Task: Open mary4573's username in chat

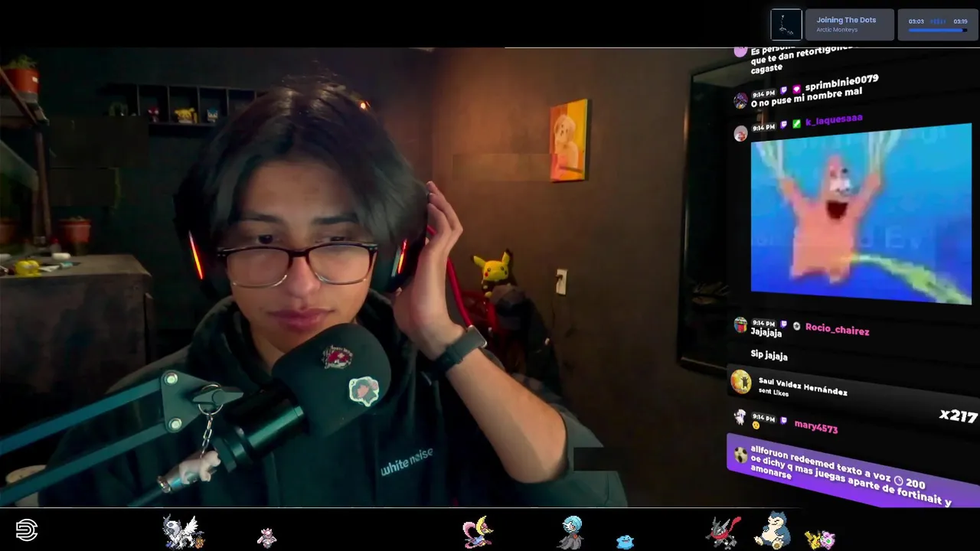Action: [816, 427]
